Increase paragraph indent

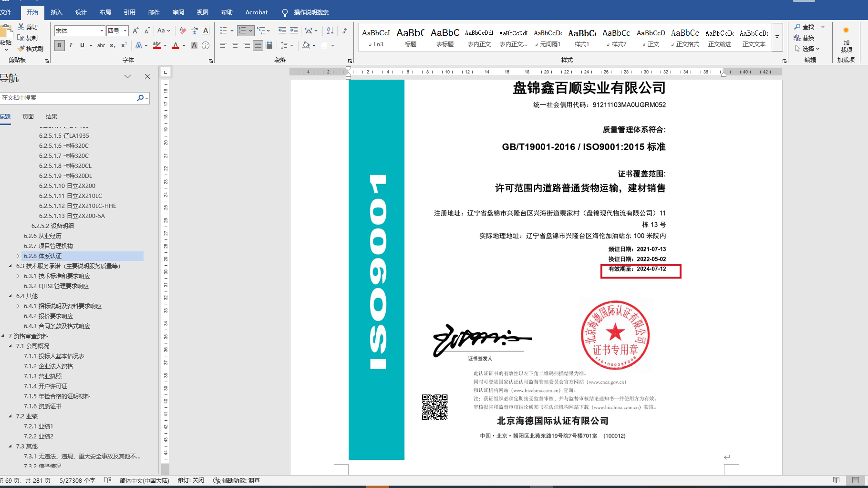pos(294,31)
